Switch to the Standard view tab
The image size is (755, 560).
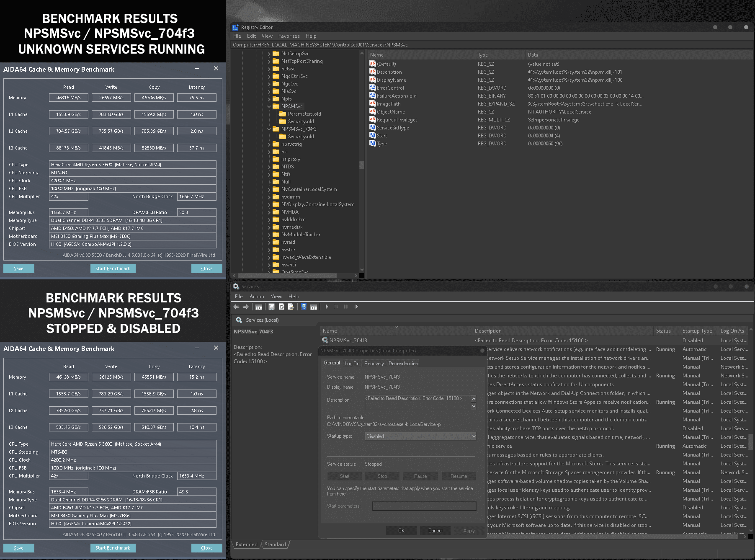[x=275, y=545]
